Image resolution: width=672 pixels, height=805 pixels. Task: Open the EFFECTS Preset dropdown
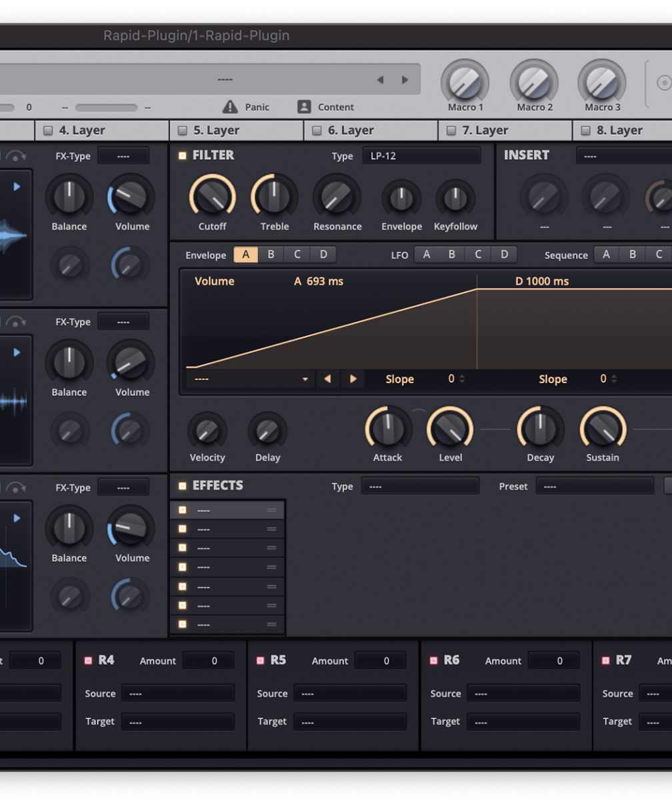595,486
